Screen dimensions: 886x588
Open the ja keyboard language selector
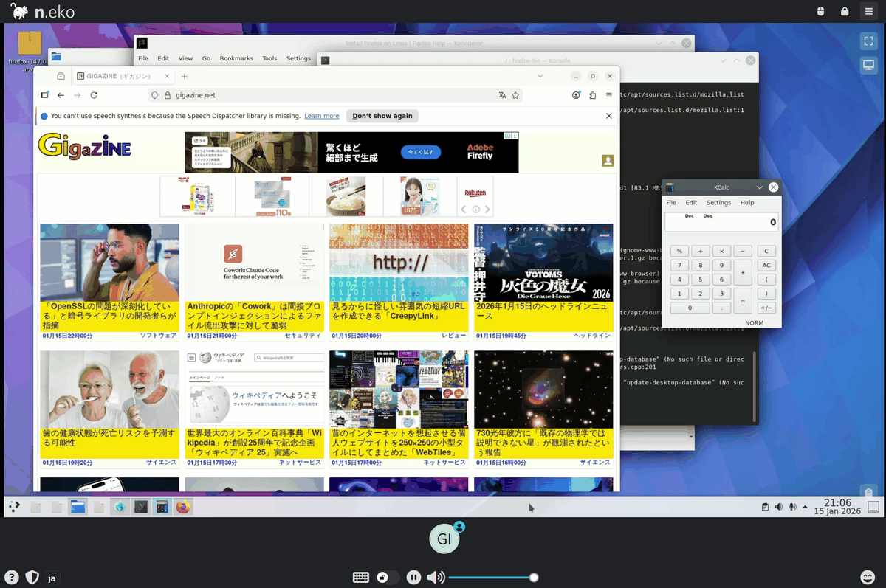(x=52, y=578)
